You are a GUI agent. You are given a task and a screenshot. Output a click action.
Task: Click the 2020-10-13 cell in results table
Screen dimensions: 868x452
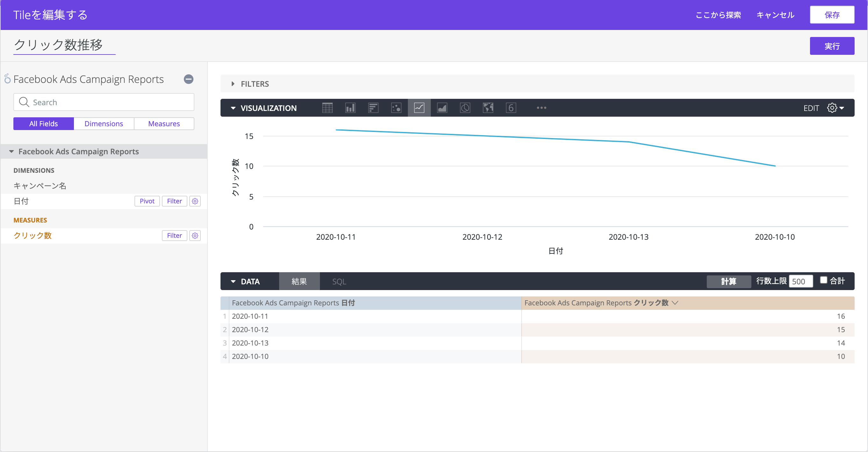pos(375,343)
